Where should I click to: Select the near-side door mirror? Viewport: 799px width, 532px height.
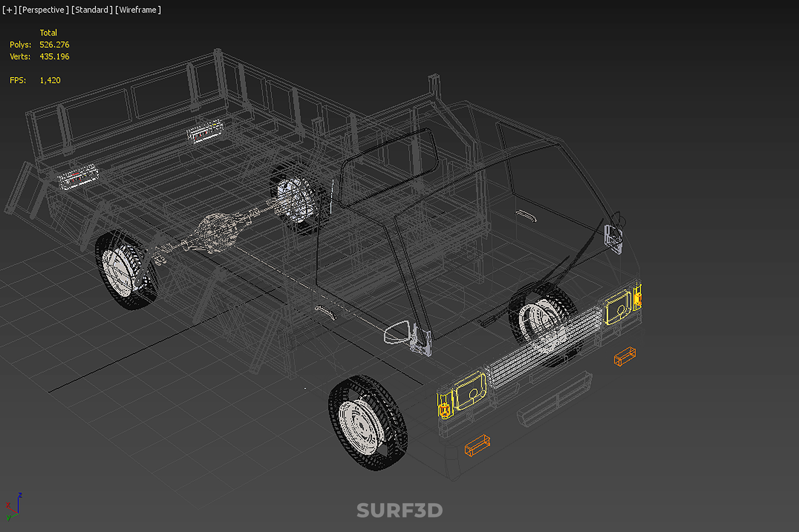pyautogui.click(x=397, y=333)
